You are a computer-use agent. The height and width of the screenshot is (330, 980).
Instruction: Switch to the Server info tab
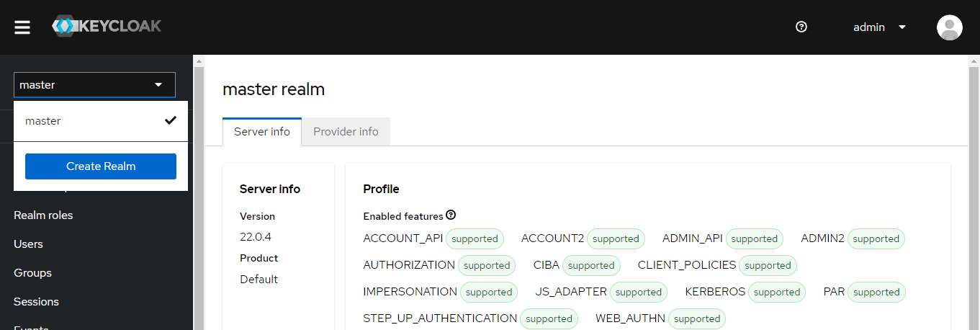pos(262,132)
